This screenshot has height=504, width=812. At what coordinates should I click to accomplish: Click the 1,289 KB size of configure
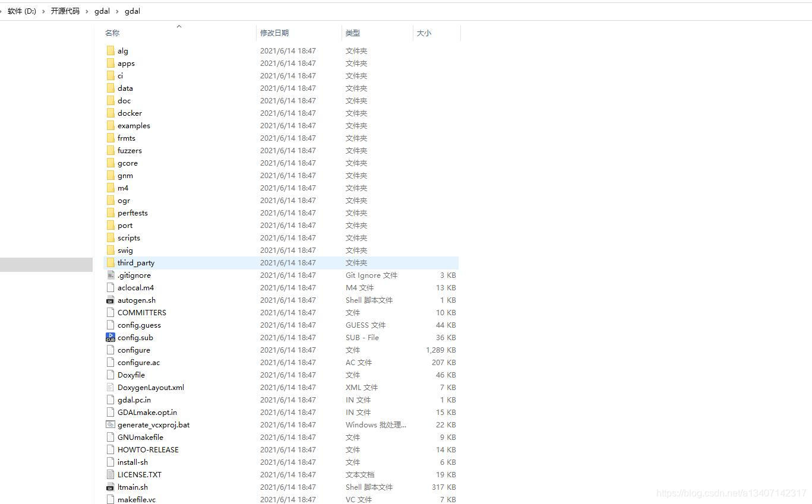click(x=441, y=350)
